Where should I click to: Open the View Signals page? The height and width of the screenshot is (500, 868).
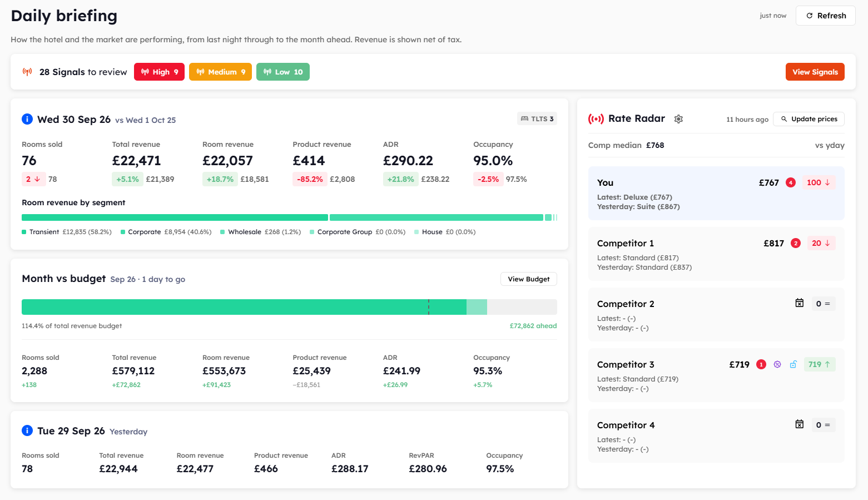(x=815, y=72)
